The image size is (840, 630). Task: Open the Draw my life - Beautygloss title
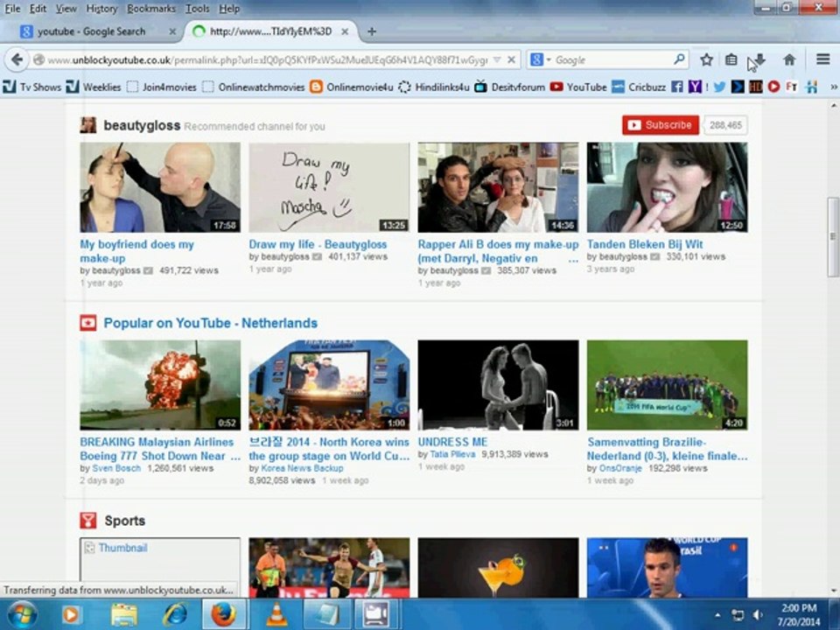(x=318, y=244)
